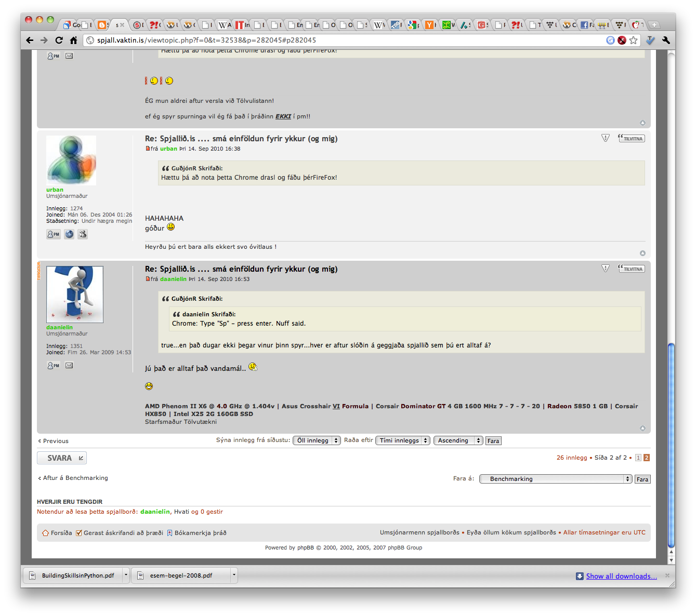Click 'Show all downloads...' link
696x616 pixels.
coord(621,576)
